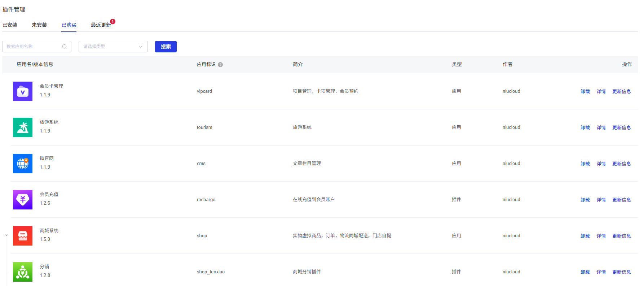644x286 pixels.
Task: Open 详情 for the shop app
Action: [601, 236]
